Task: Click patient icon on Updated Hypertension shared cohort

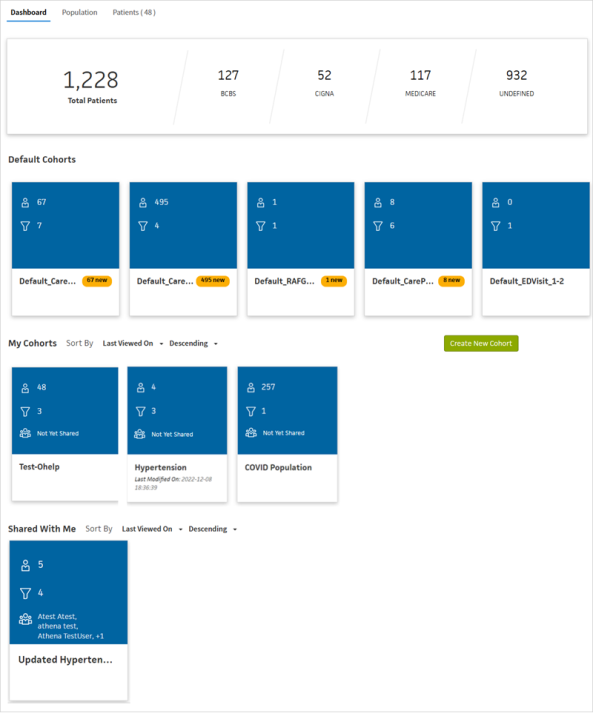Action: pyautogui.click(x=25, y=565)
